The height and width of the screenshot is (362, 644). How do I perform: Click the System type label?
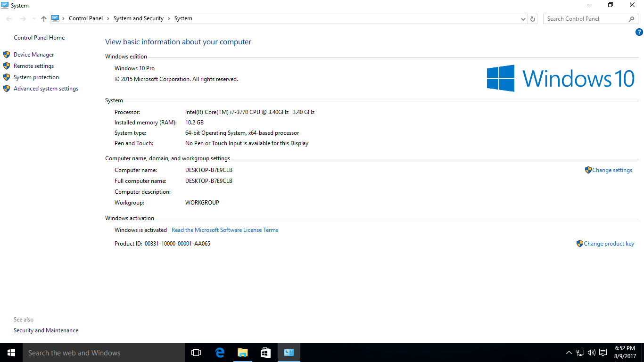130,133
